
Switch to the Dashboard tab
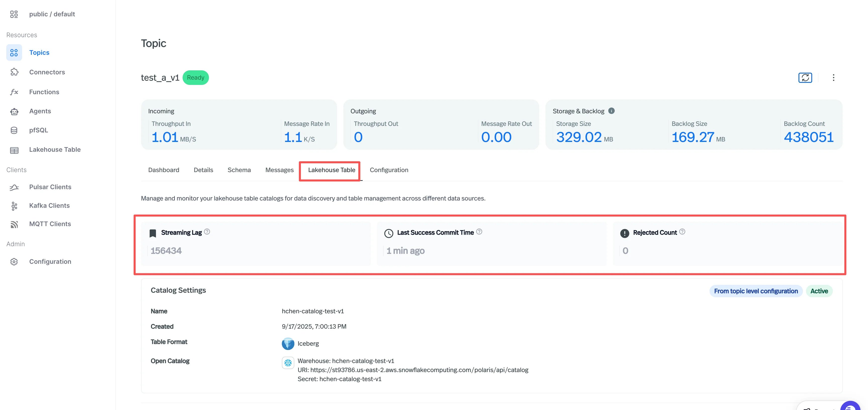click(x=164, y=170)
